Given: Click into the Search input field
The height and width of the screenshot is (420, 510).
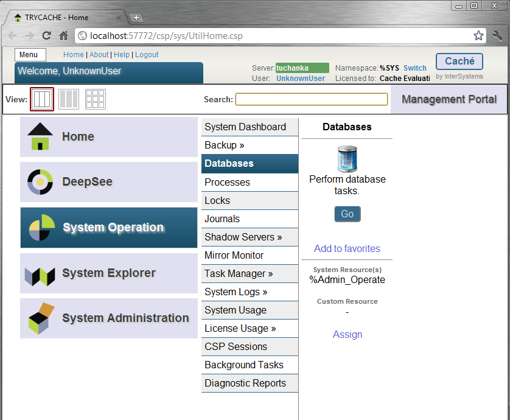Looking at the screenshot, I should point(311,99).
